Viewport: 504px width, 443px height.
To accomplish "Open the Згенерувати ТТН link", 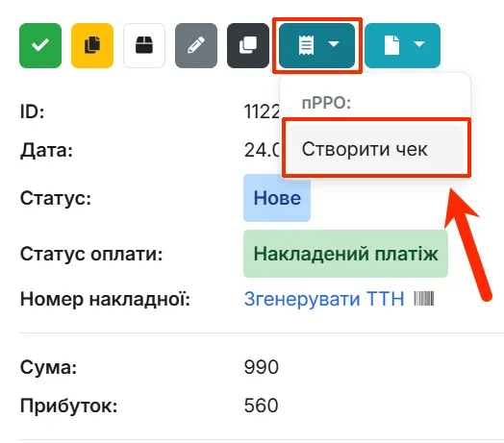I will click(324, 299).
